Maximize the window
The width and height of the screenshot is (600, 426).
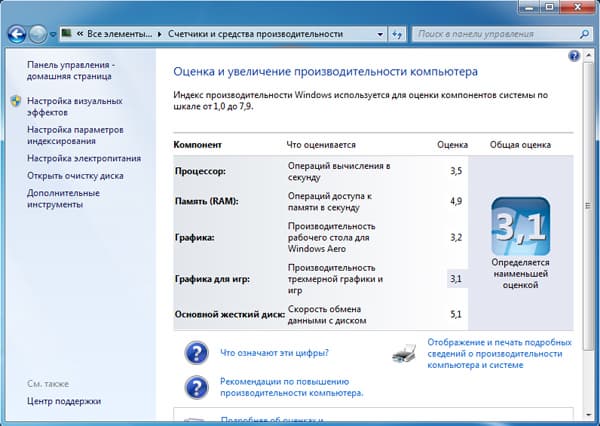(549, 7)
